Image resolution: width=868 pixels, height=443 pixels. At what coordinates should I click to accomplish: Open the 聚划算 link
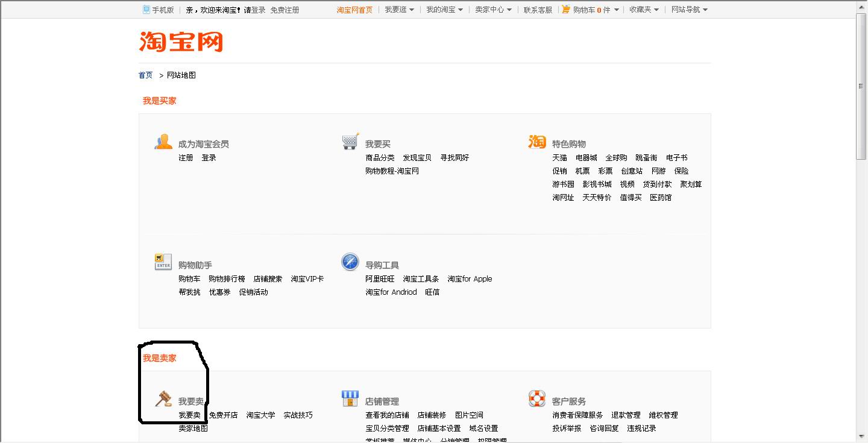[691, 184]
